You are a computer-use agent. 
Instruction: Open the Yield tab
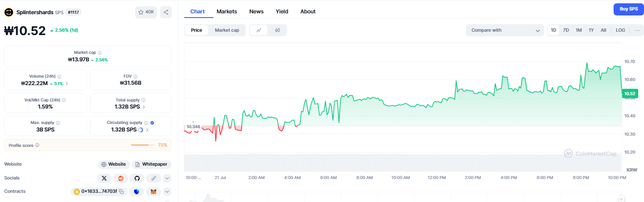point(282,11)
